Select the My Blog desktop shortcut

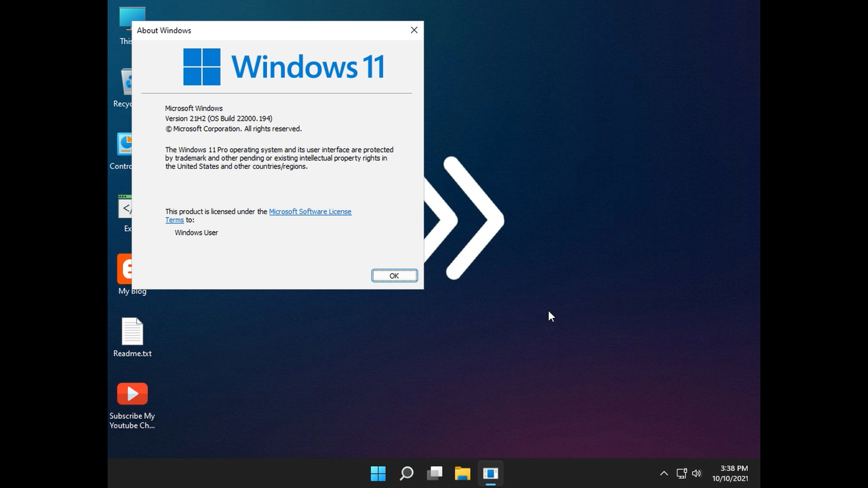click(x=132, y=274)
